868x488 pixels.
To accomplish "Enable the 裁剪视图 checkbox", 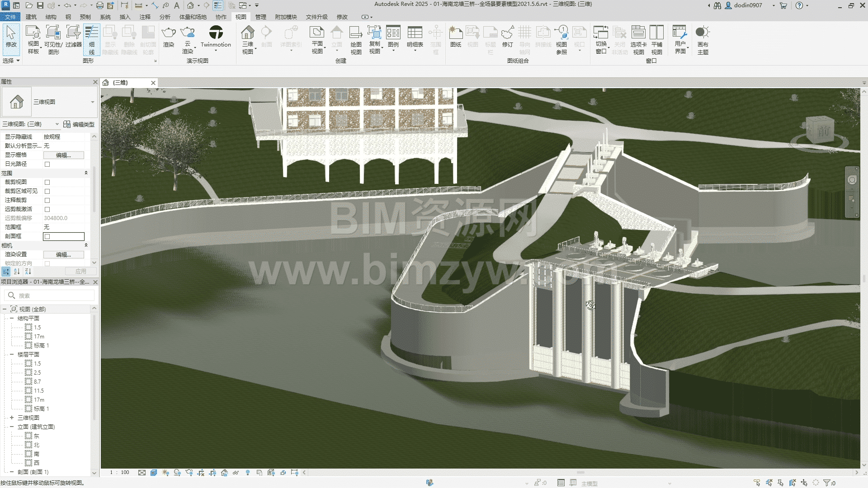I will click(47, 182).
